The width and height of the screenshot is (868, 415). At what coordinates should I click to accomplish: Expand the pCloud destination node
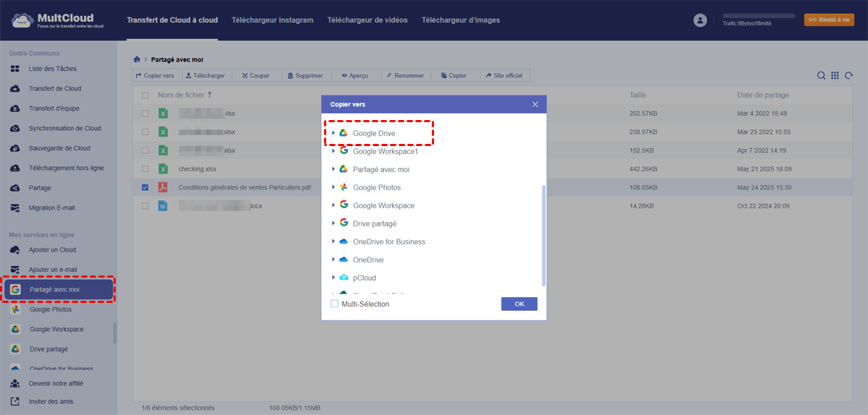click(x=333, y=278)
